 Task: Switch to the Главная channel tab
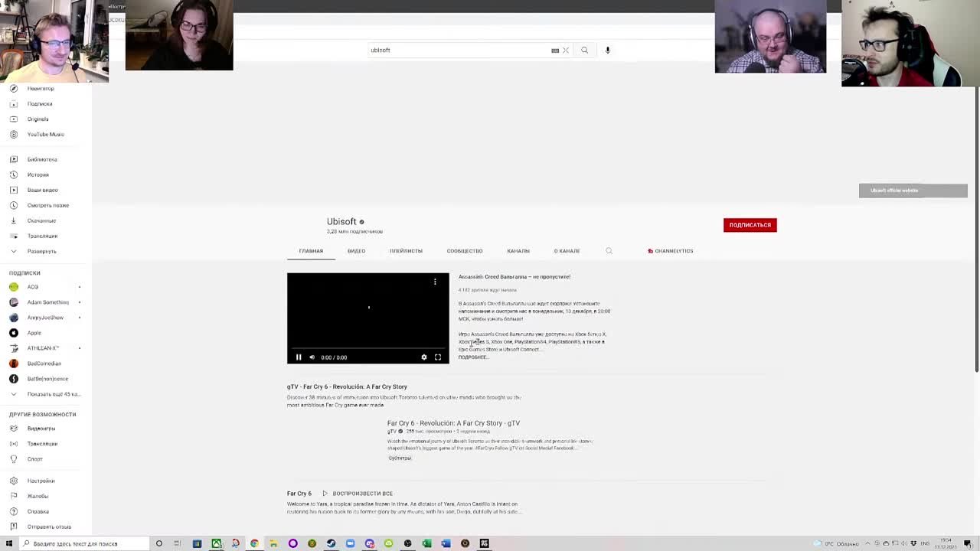coord(311,251)
